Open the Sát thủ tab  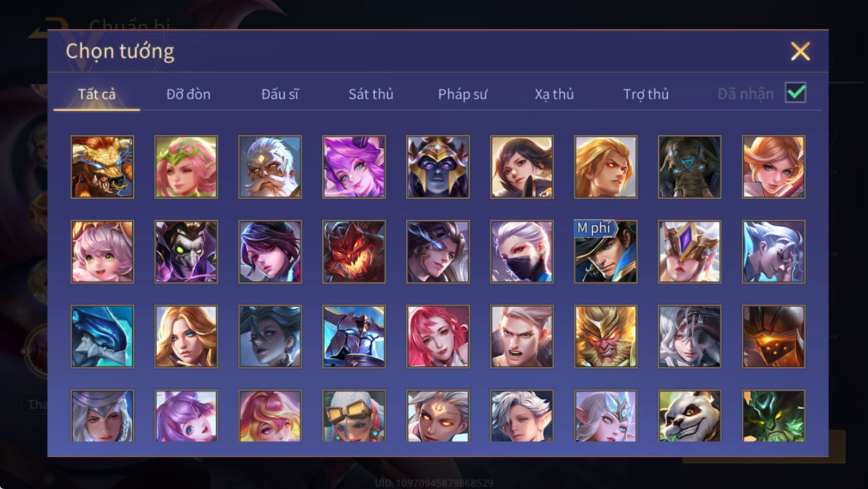[x=371, y=94]
